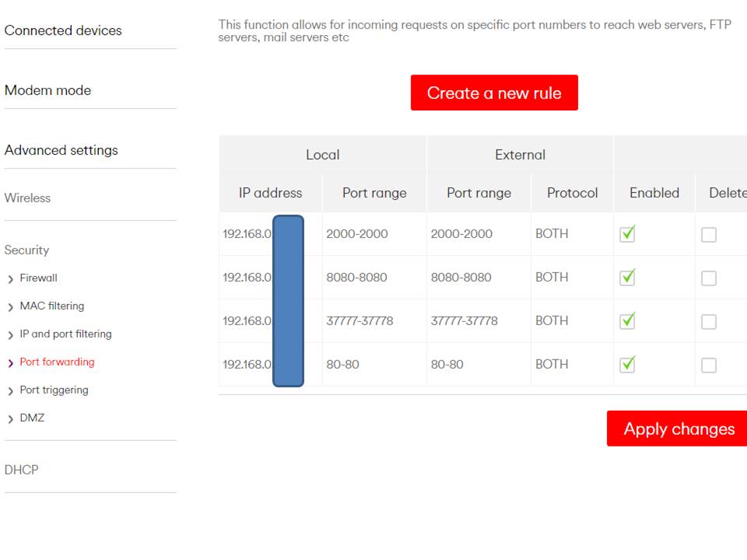The height and width of the screenshot is (560, 747).
Task: Select Delete checkbox for 37777-37778 rule
Action: (x=708, y=322)
